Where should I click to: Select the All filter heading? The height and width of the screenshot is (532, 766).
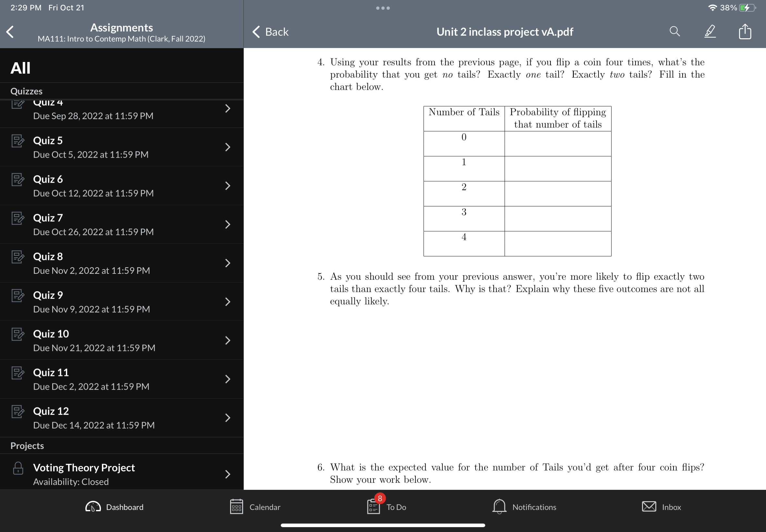20,67
